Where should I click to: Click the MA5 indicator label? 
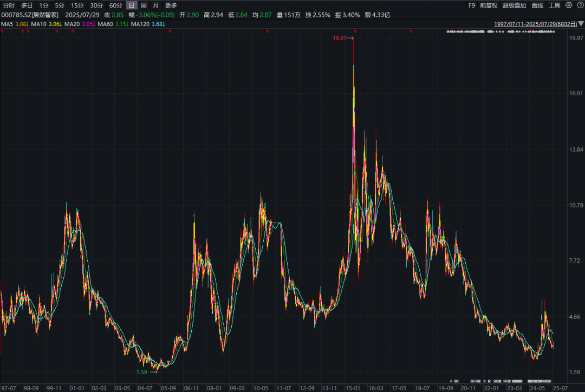coord(6,24)
